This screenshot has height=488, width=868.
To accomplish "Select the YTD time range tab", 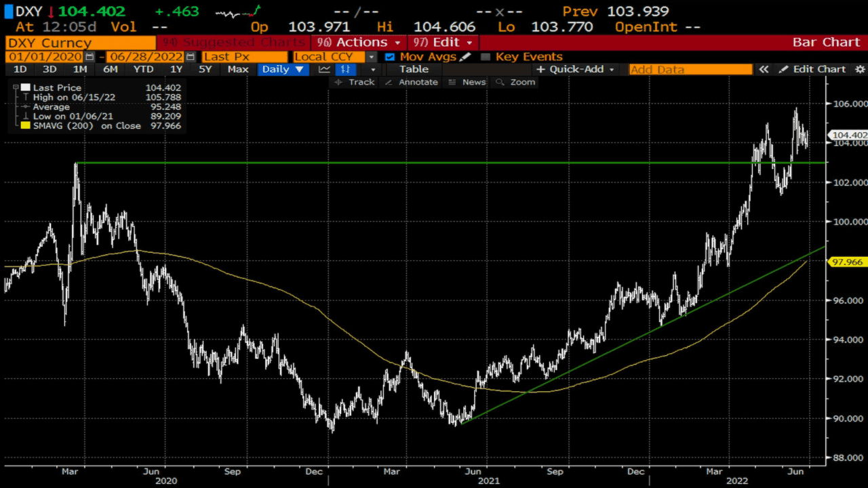I will [x=143, y=69].
